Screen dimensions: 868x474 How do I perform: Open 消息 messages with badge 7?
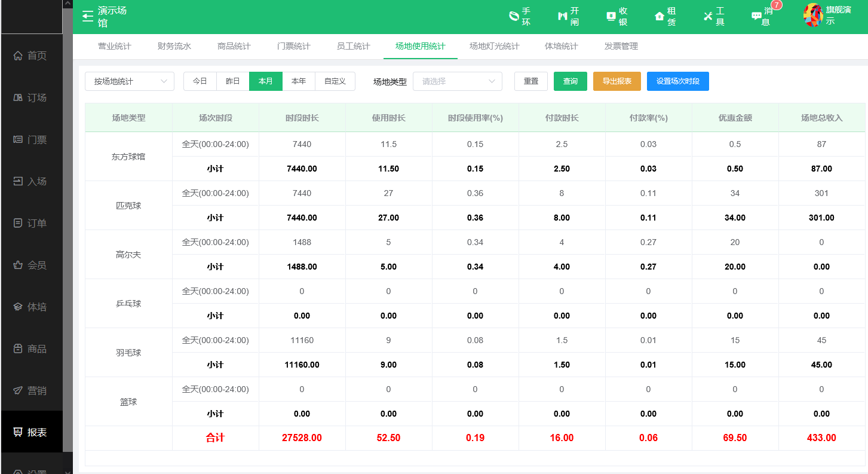[756, 16]
